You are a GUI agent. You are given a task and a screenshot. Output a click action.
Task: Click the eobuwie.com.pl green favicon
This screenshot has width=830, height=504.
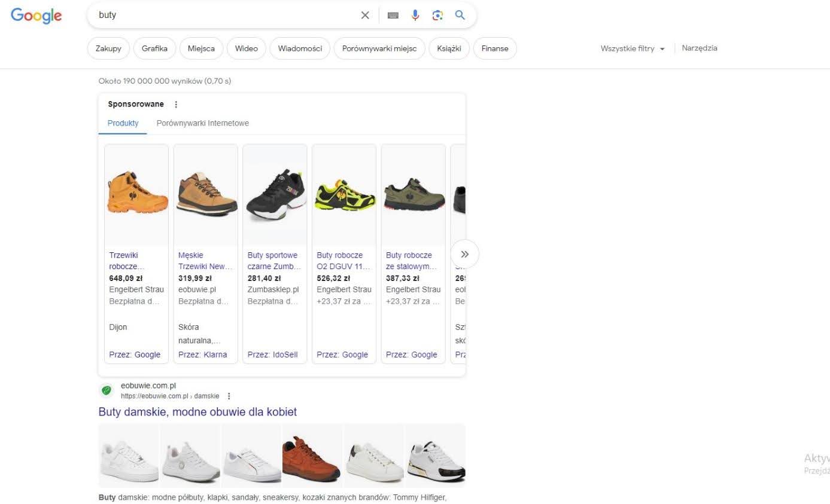pos(107,390)
